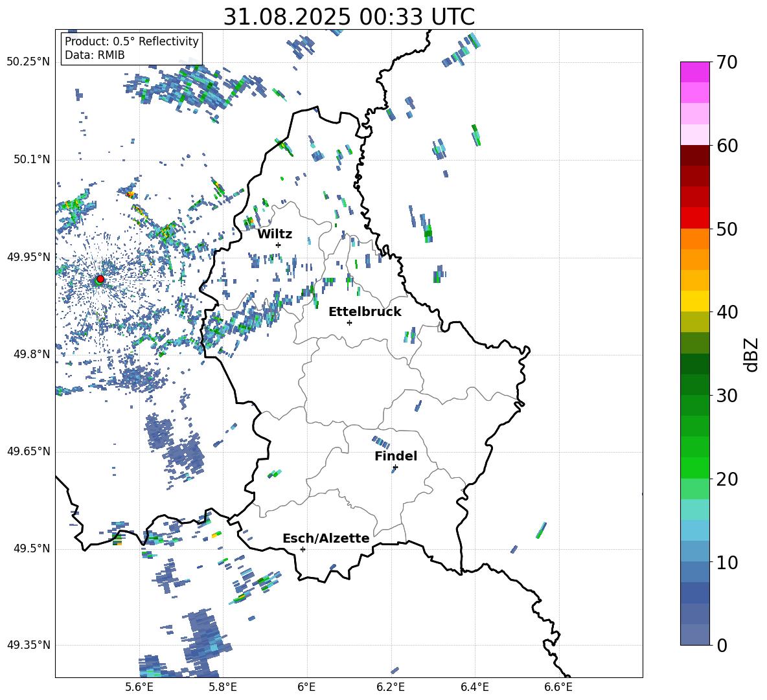This screenshot has height=700, width=767.
Task: Click the 49.5°N latitude label
Action: [x=31, y=548]
